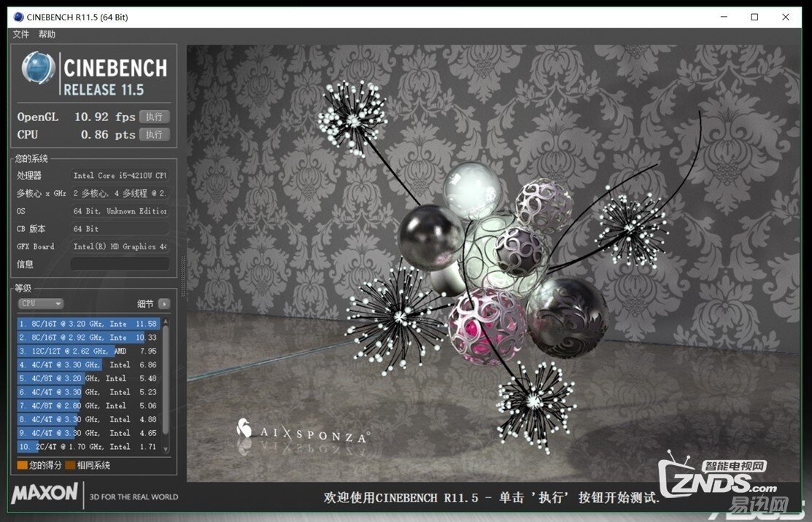Click into the 信息 input field

click(120, 265)
